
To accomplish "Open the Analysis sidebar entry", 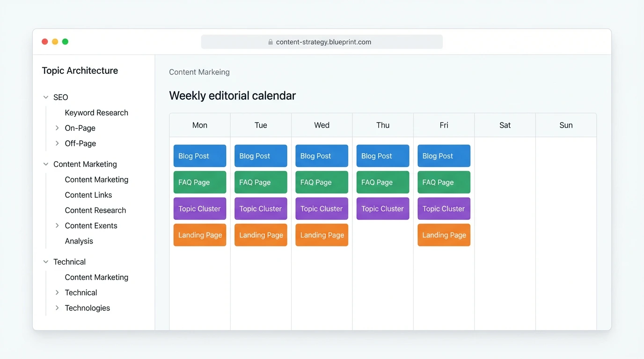I will point(79,241).
